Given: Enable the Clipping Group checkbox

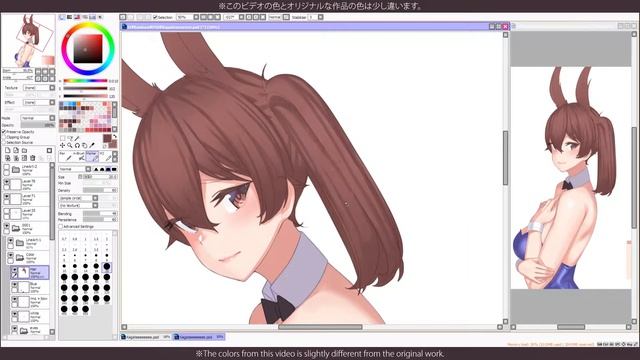Looking at the screenshot, I should pyautogui.click(x=4, y=137).
